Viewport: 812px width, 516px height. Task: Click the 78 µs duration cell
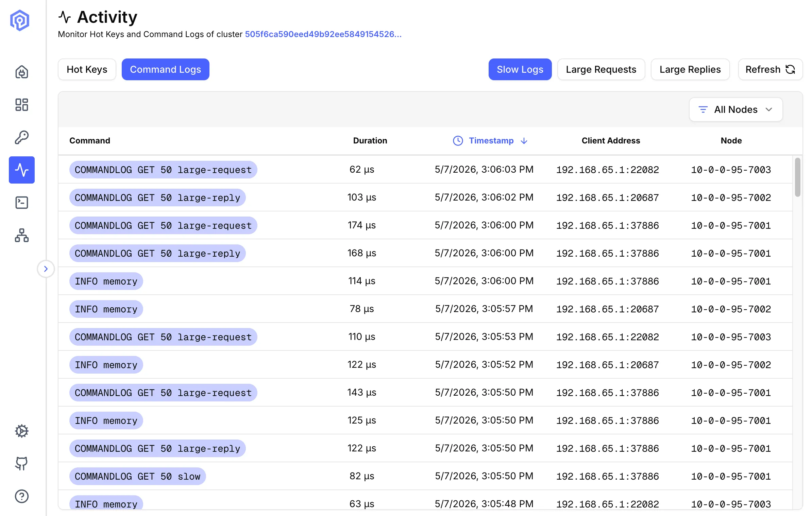[x=362, y=309]
